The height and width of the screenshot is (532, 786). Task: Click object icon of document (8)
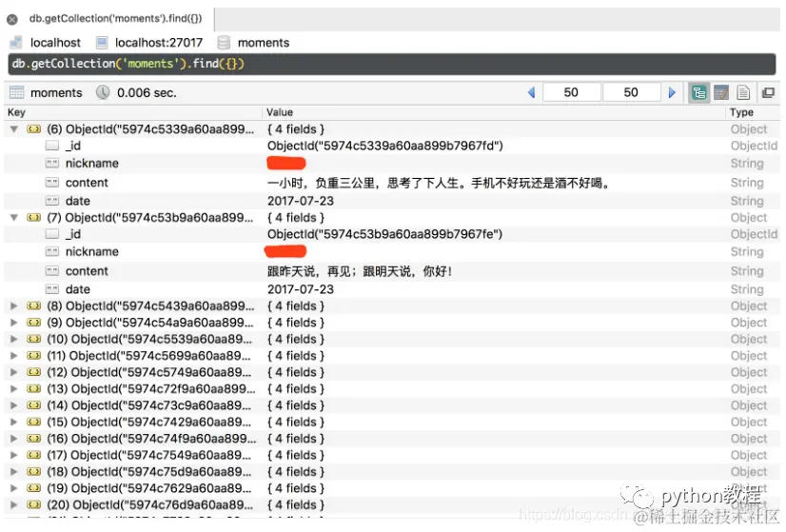[34, 305]
